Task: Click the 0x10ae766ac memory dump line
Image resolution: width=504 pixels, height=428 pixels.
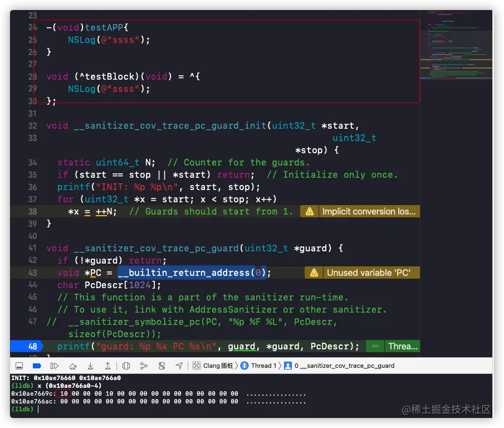Action: [x=158, y=402]
